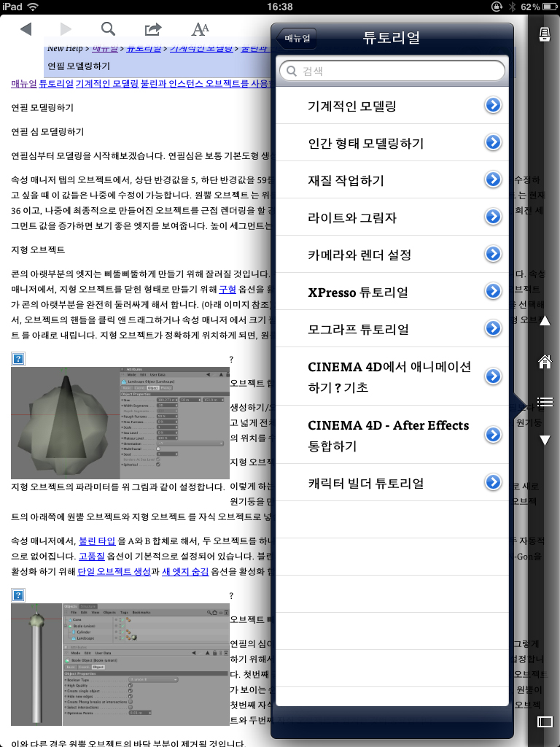Follow the 단일 오브젝트 생성 hyperlink
This screenshot has height=747, width=560.
point(114,571)
